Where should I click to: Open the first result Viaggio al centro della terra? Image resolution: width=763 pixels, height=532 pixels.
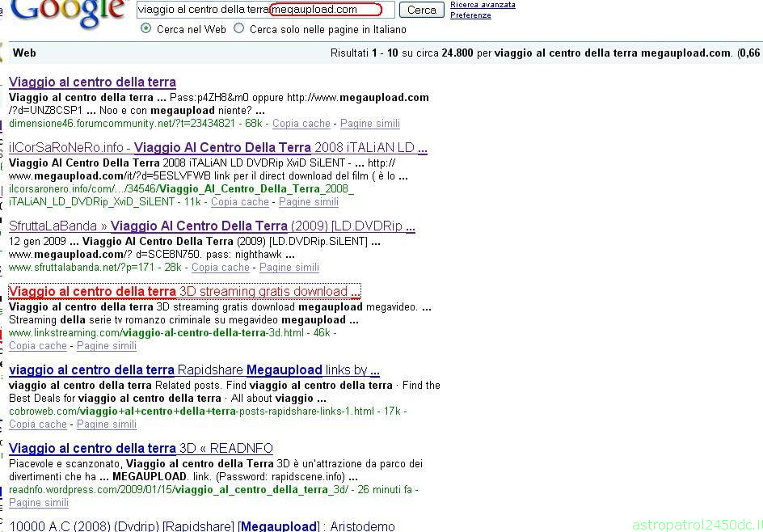click(x=92, y=82)
